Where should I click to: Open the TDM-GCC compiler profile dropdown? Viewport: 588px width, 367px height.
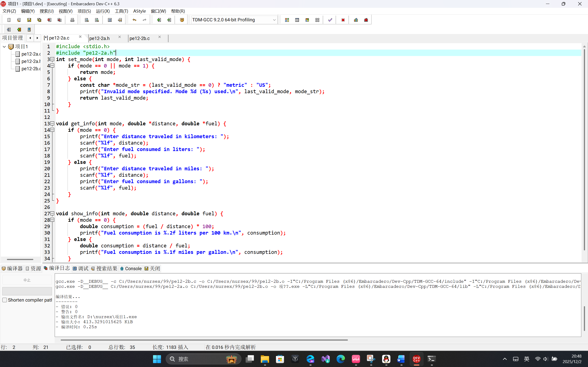click(274, 20)
